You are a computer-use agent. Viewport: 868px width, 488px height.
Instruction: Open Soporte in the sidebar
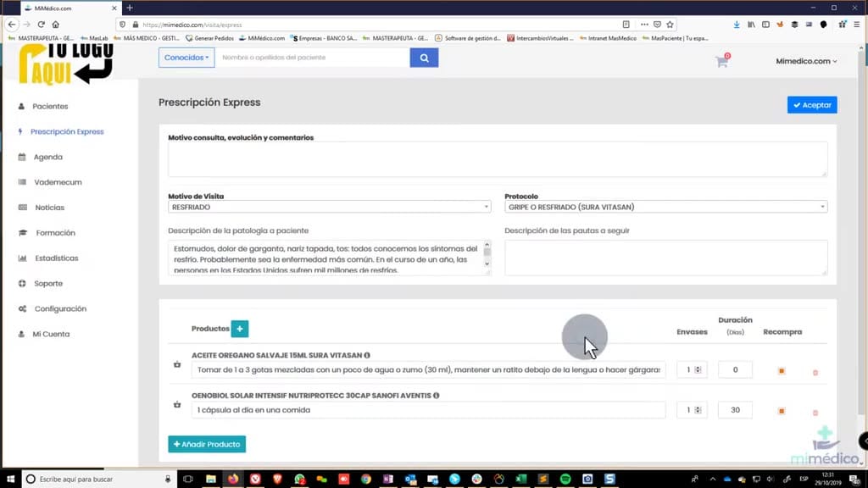click(48, 283)
